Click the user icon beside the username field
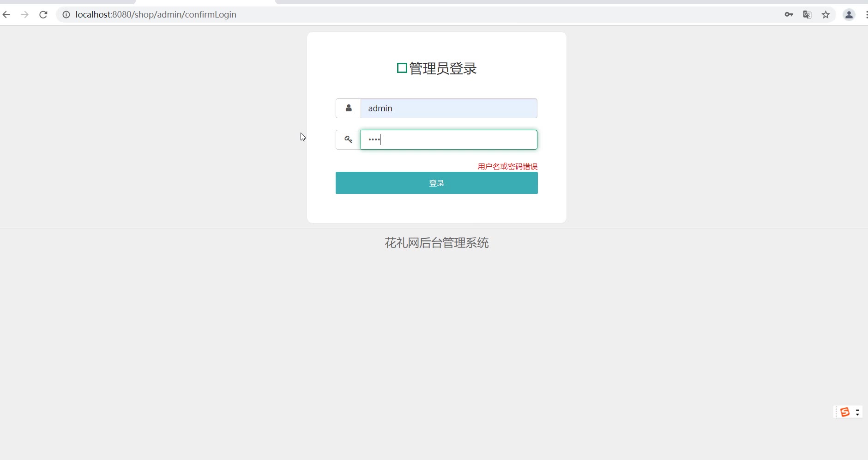Screen dimensions: 868x460 click(349, 108)
